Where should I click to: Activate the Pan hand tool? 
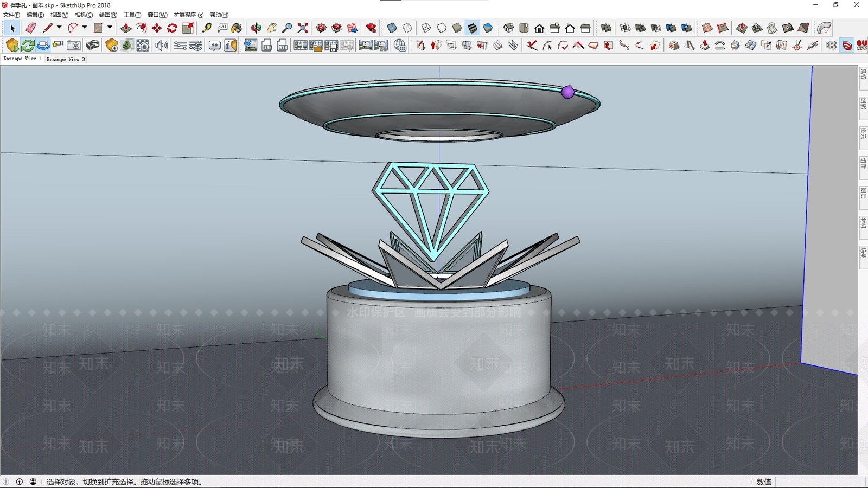(272, 28)
